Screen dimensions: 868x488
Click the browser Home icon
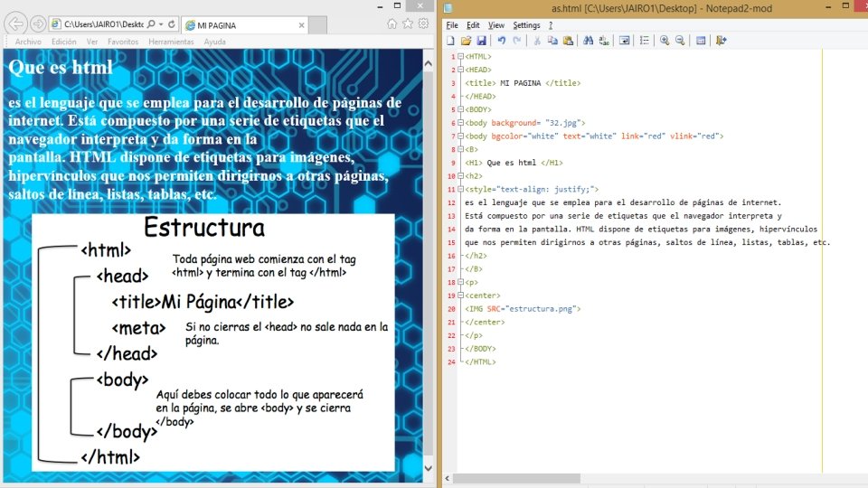(392, 23)
